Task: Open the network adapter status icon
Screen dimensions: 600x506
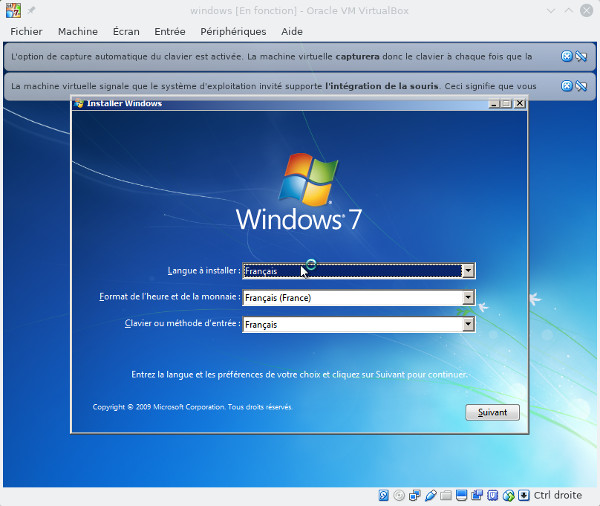Action: 415,495
